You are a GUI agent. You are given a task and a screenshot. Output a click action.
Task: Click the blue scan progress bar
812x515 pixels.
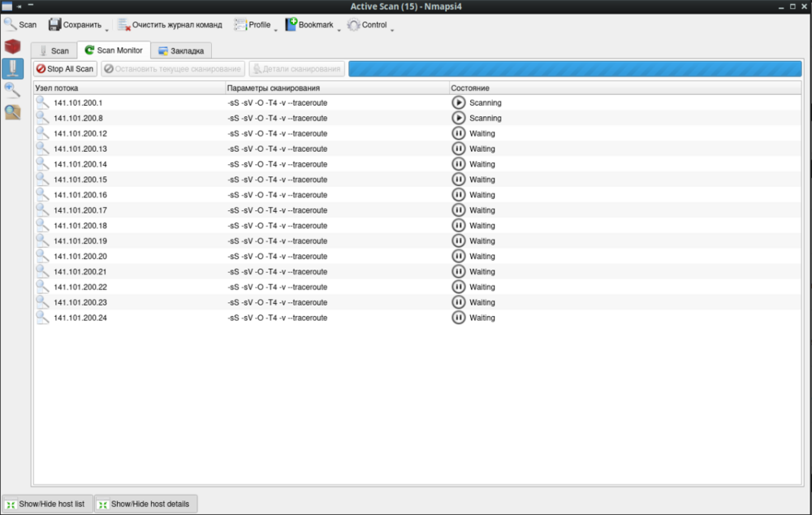click(575, 69)
